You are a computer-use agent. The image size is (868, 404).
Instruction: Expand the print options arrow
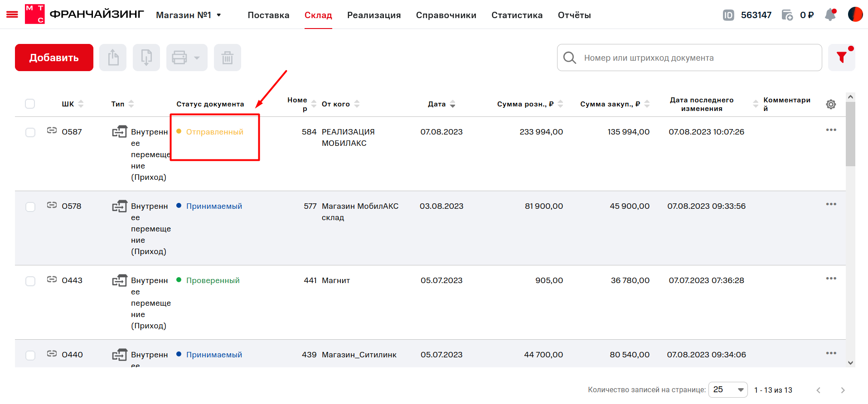pyautogui.click(x=197, y=58)
